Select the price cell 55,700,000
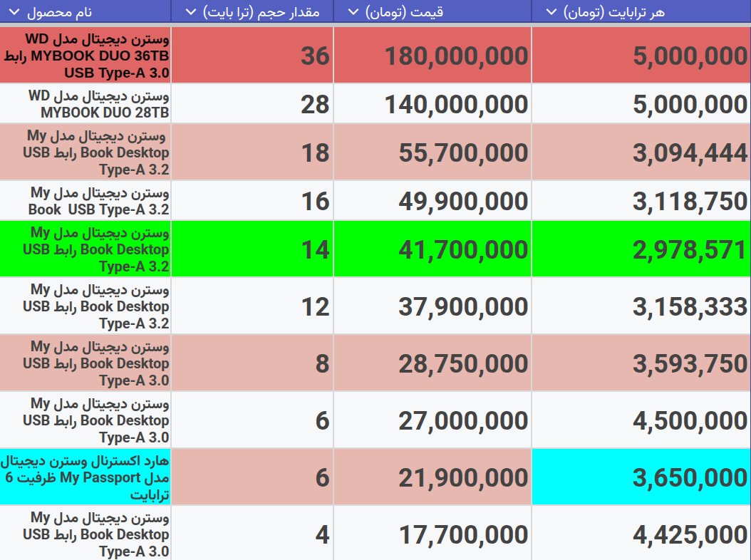Viewport: 751px width, 560px height. tap(433, 152)
